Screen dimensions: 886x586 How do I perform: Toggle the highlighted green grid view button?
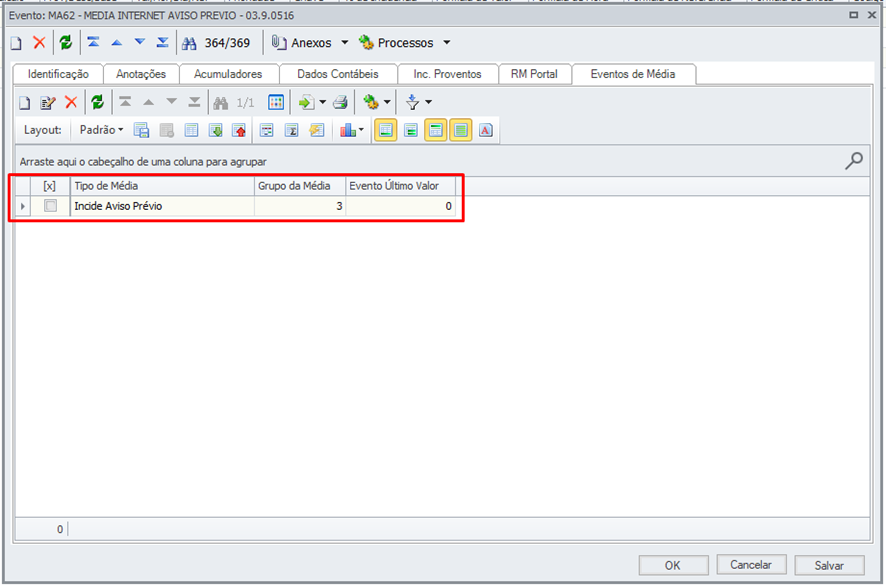click(461, 131)
